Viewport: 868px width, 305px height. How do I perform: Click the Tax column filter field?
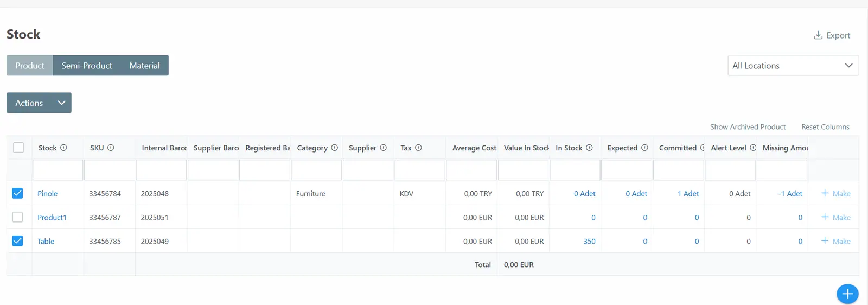tap(420, 170)
